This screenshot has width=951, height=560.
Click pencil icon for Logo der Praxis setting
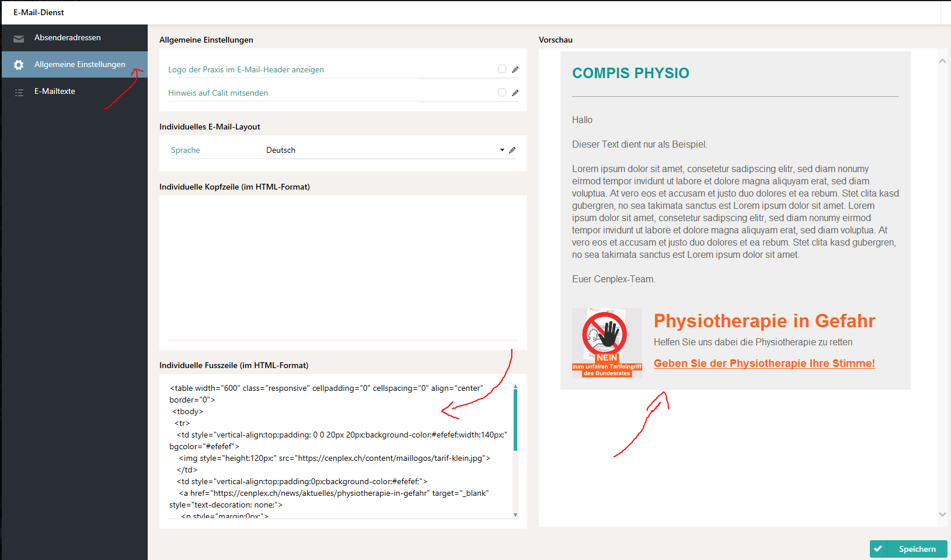coord(515,70)
